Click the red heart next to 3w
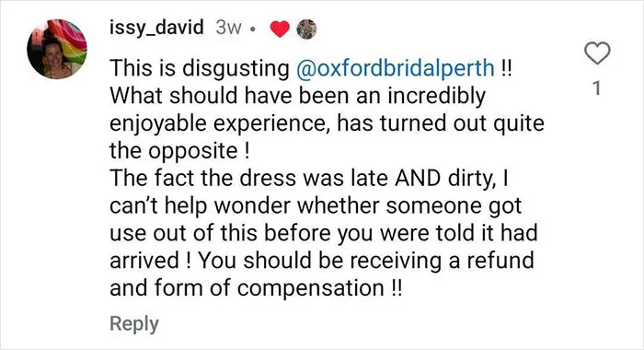 (x=280, y=29)
